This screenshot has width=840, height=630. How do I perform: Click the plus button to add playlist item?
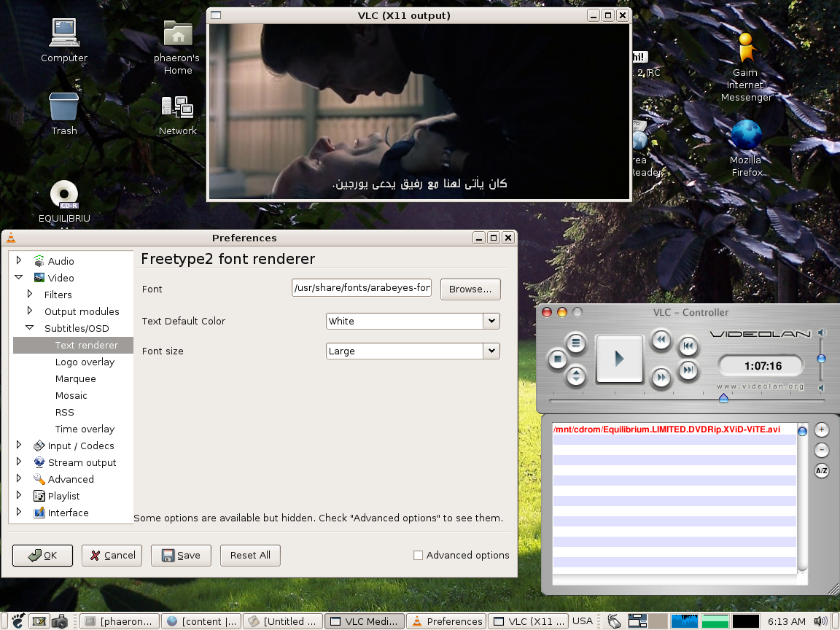(821, 429)
